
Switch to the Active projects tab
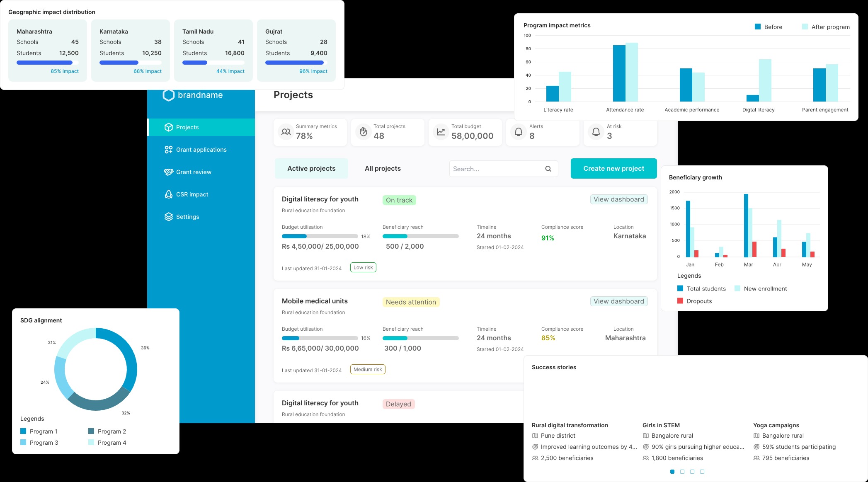point(311,168)
